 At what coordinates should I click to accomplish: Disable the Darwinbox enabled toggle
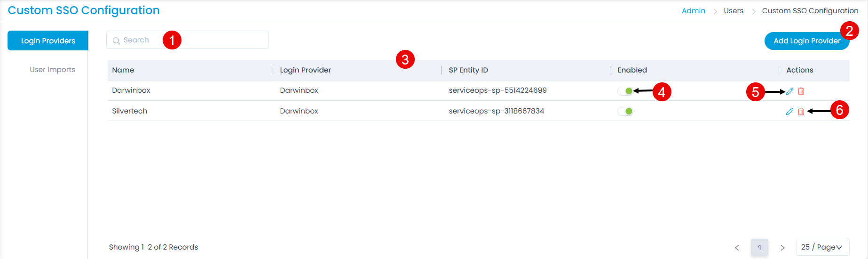point(625,91)
